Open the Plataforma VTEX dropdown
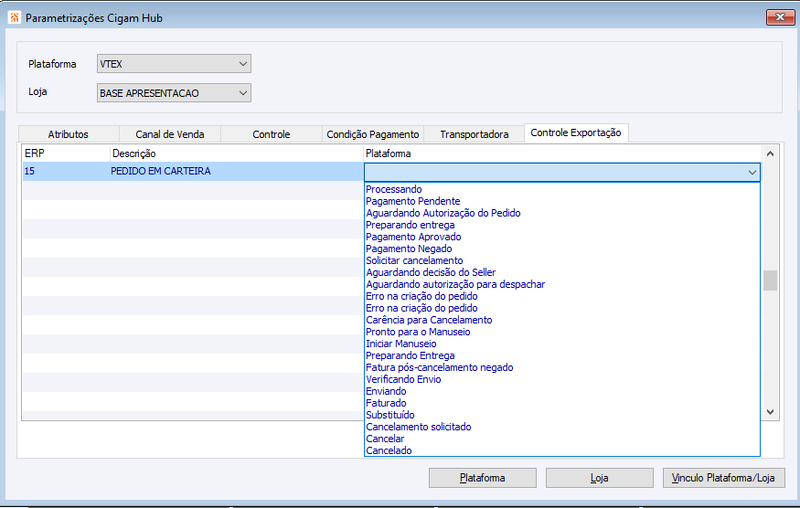This screenshot has height=508, width=800. pyautogui.click(x=174, y=64)
